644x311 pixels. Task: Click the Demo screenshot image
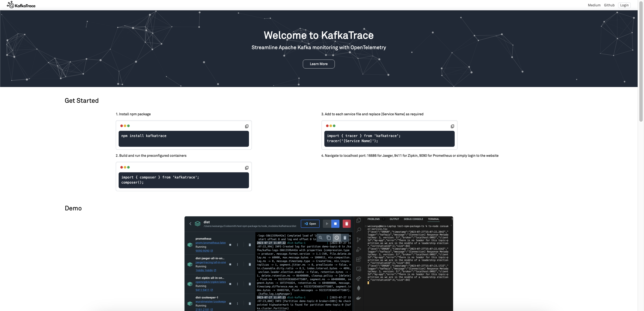click(319, 264)
